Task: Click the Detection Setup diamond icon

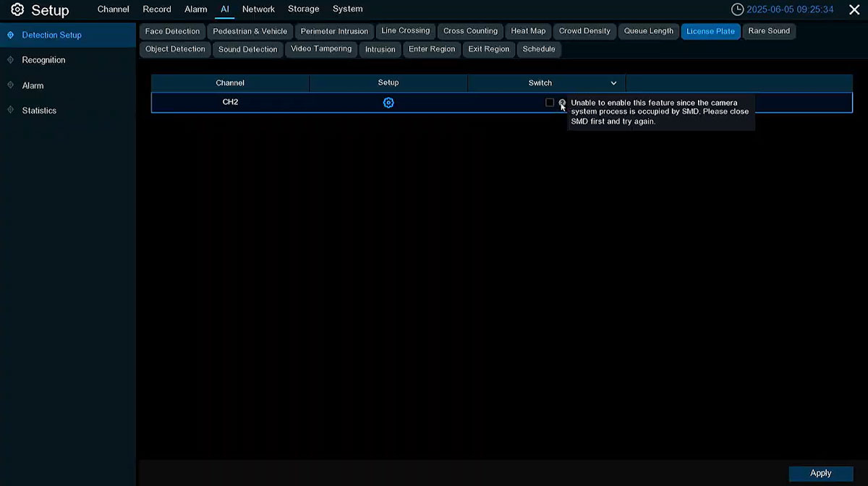Action: 11,35
